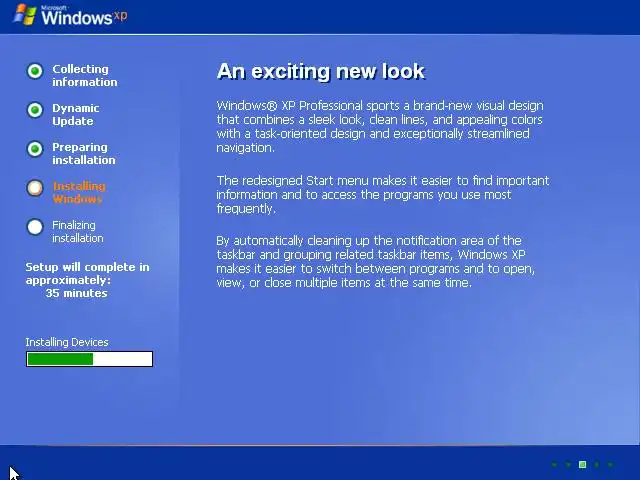Click the 'Collecting information' step label
The width and height of the screenshot is (640, 480).
click(x=84, y=76)
